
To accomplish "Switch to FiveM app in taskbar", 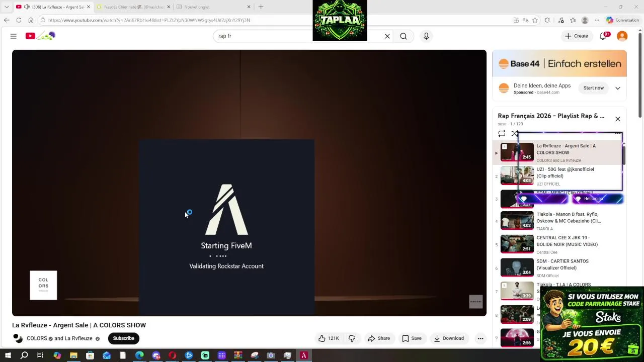I will click(304, 355).
